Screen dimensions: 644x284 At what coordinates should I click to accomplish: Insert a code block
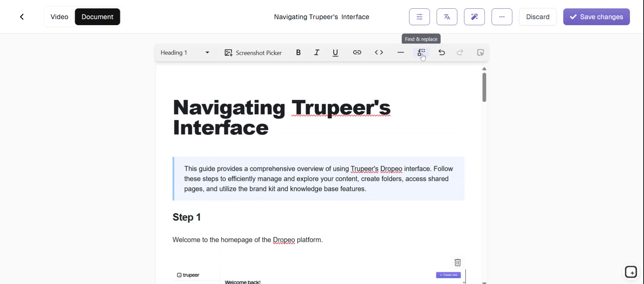(x=379, y=53)
